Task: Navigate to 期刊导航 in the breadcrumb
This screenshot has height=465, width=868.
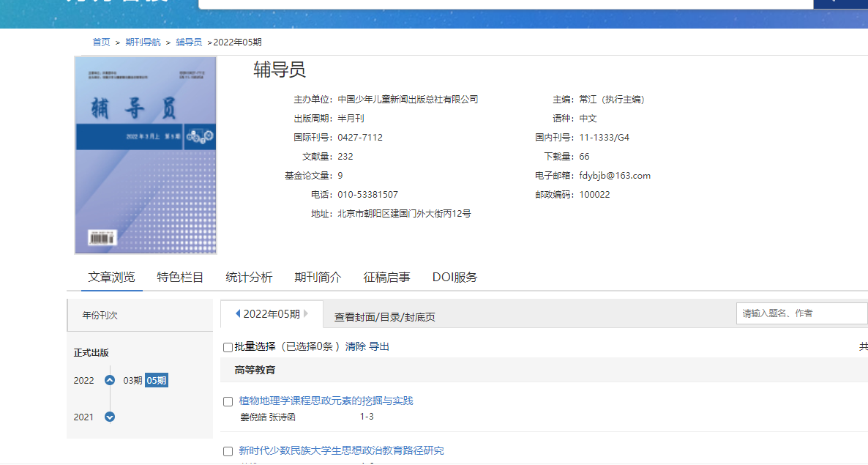Action: coord(143,42)
